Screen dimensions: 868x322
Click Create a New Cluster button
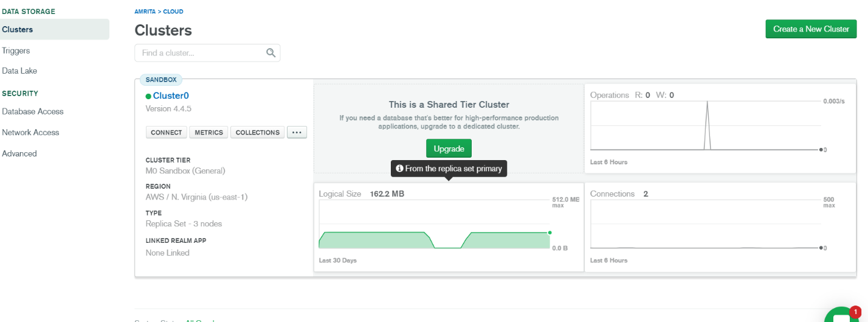pyautogui.click(x=811, y=29)
